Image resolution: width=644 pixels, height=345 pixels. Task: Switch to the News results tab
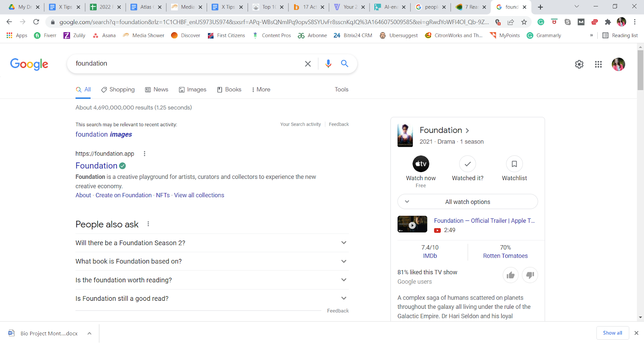157,90
